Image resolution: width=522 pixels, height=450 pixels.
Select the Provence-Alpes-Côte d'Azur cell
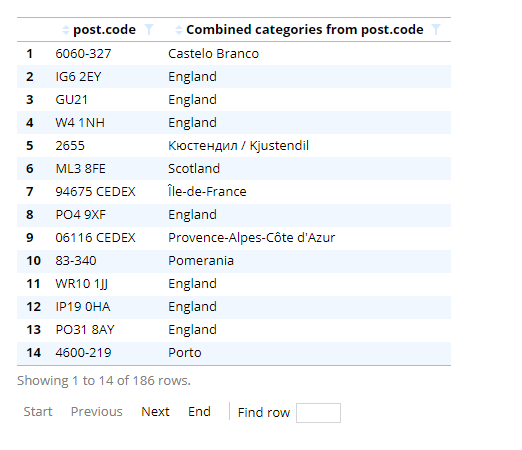(252, 238)
